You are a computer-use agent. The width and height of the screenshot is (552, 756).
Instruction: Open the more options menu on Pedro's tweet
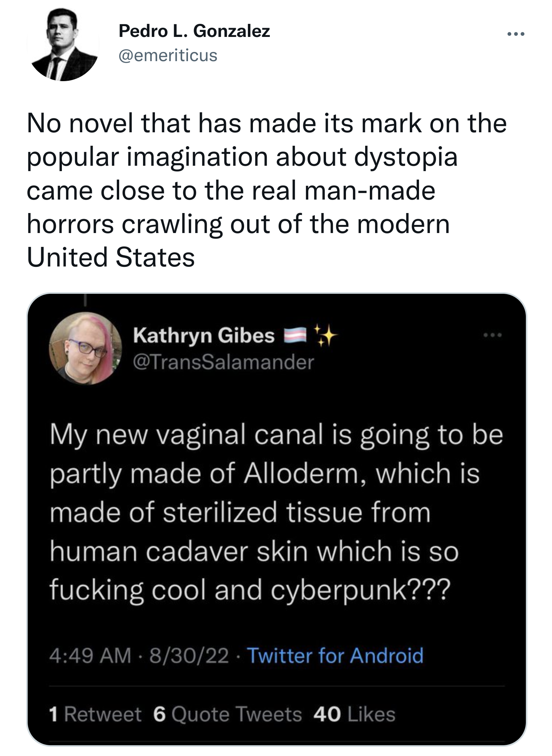(515, 35)
